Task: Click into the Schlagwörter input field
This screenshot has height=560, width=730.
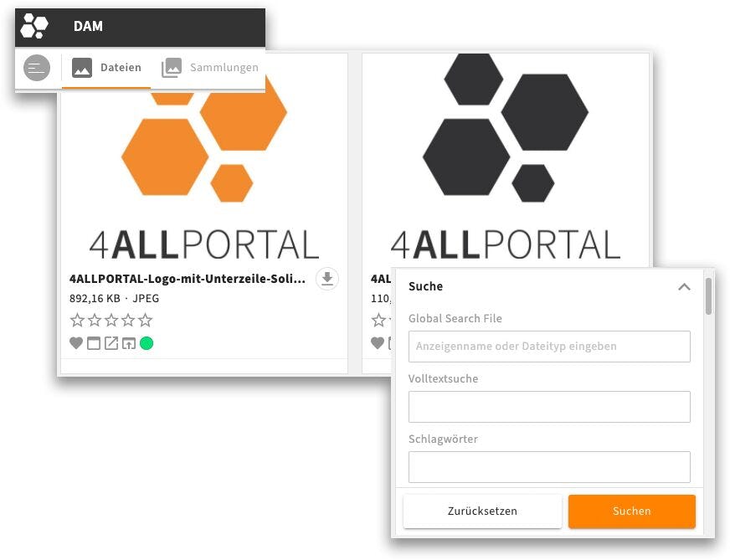Action: click(x=549, y=467)
